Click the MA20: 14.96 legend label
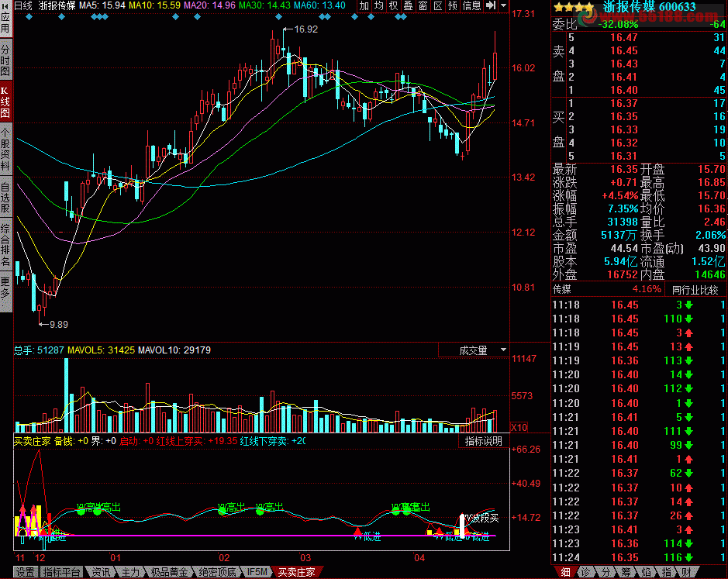728x579 pixels. (x=210, y=5)
